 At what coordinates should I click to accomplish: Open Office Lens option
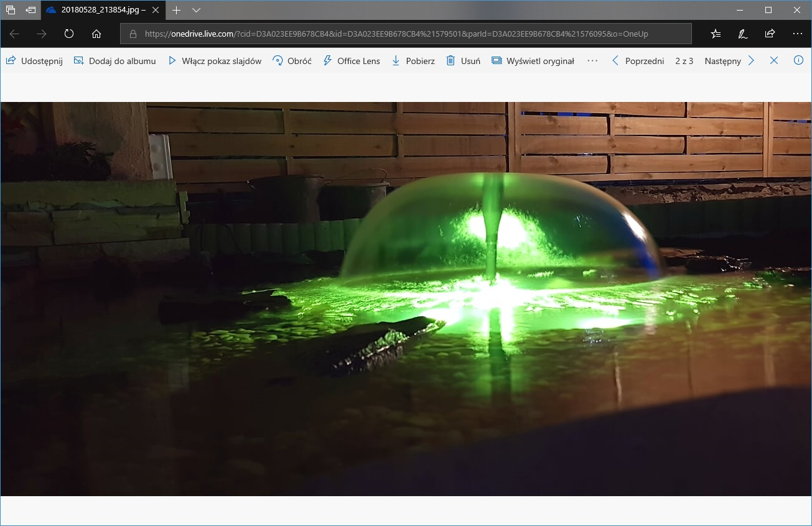coord(351,61)
